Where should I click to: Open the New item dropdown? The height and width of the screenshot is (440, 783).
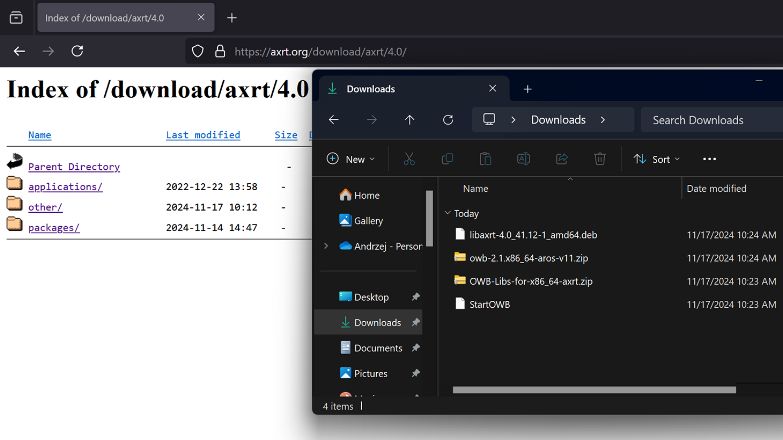tap(351, 159)
